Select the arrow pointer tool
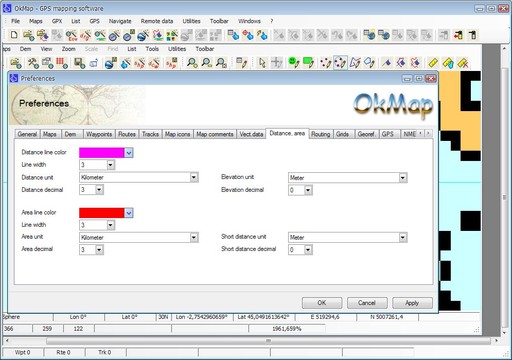 click(262, 62)
